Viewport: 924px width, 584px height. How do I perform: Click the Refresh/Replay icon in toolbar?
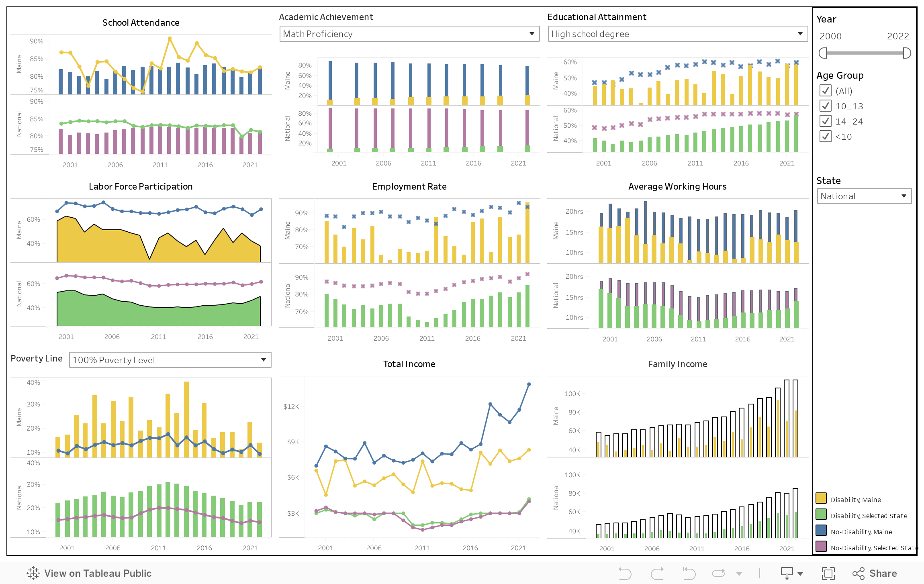click(x=719, y=574)
